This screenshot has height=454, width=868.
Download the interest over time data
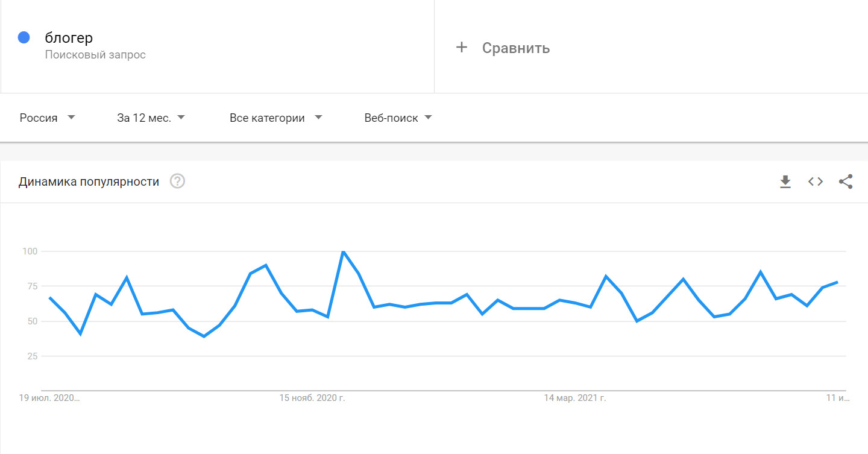[785, 181]
